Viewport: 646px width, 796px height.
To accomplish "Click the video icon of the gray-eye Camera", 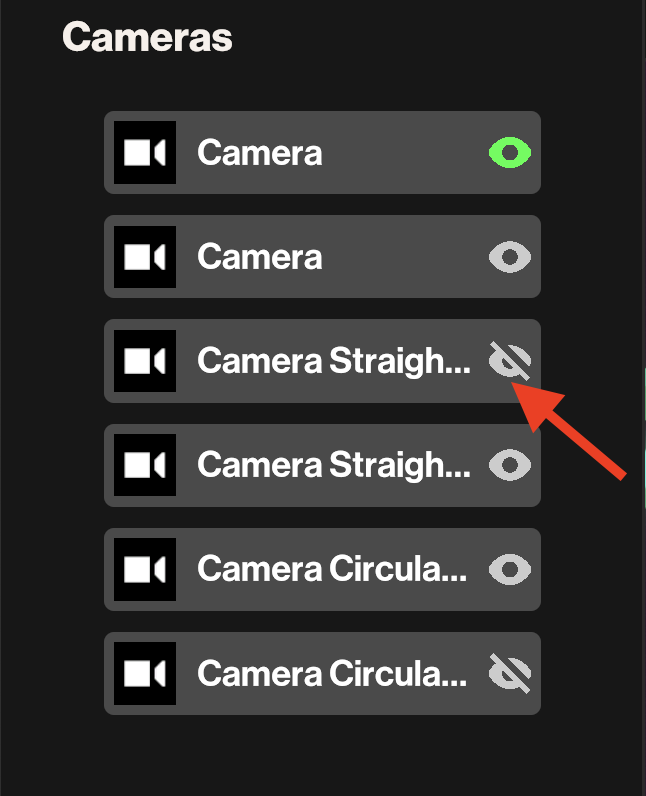I will (x=145, y=257).
